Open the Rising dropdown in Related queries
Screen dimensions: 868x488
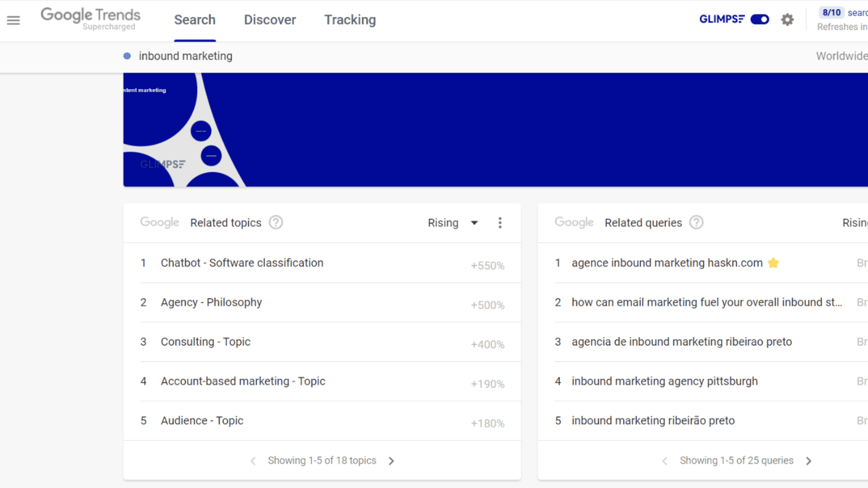[855, 223]
